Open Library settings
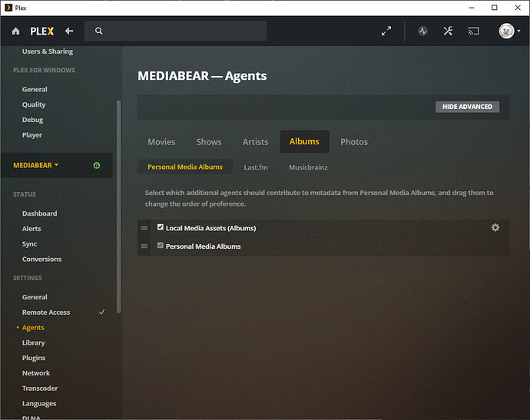Image resolution: width=530 pixels, height=420 pixels. tap(34, 343)
